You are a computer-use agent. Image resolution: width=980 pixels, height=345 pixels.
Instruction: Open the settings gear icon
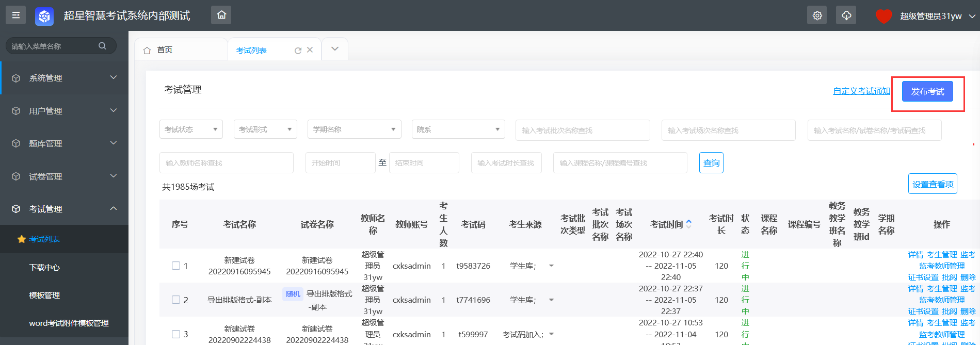click(x=817, y=15)
